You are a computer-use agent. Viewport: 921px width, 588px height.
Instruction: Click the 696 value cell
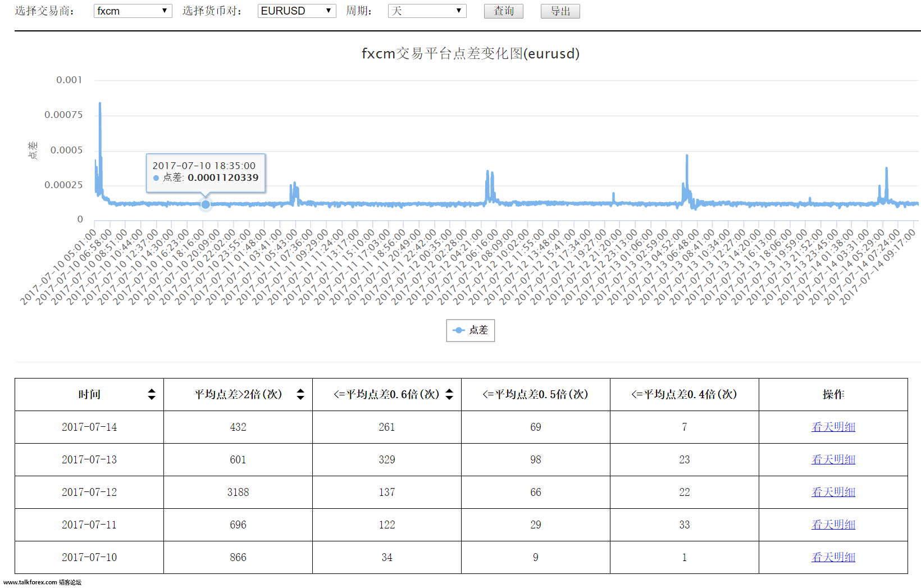coord(238,525)
